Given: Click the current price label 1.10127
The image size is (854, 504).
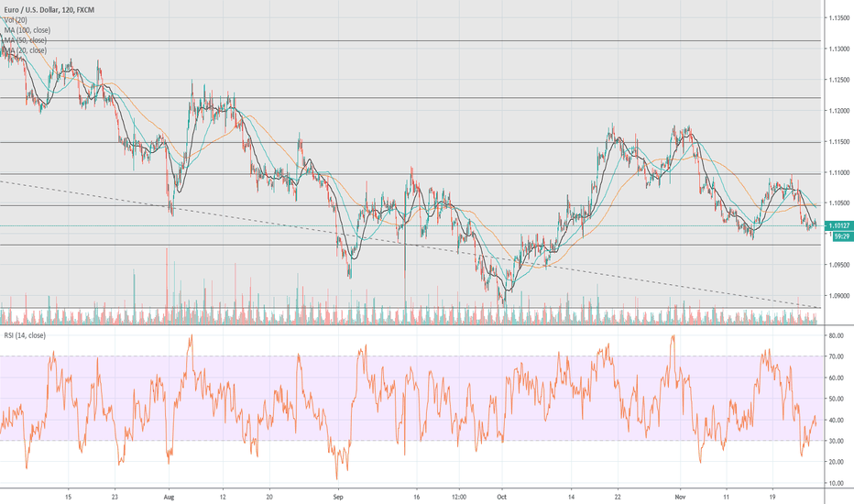Looking at the screenshot, I should (837, 225).
